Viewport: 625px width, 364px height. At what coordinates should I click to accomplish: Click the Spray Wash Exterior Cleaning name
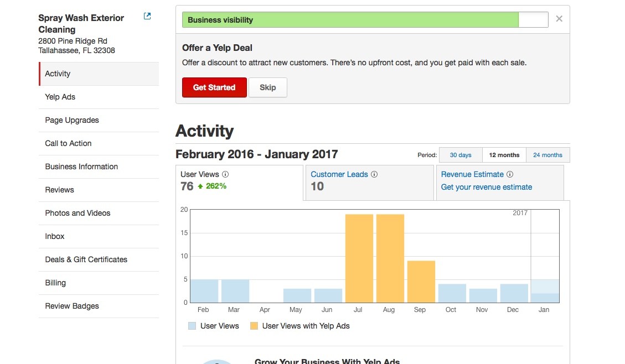click(x=81, y=23)
